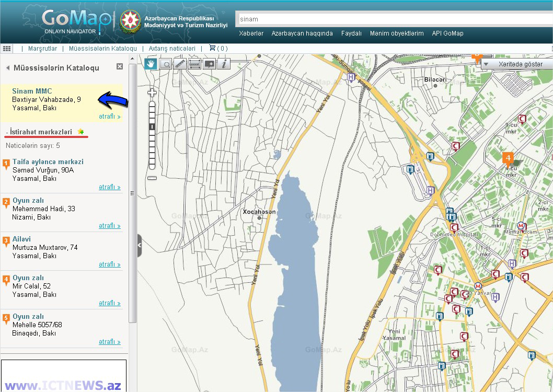This screenshot has height=392, width=553.
Task: Add İstirahət mərkəzləri to favorites star
Action: (x=80, y=132)
